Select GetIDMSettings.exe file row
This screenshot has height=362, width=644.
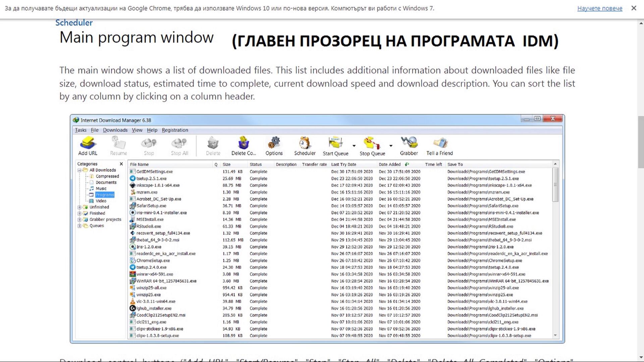click(340, 172)
